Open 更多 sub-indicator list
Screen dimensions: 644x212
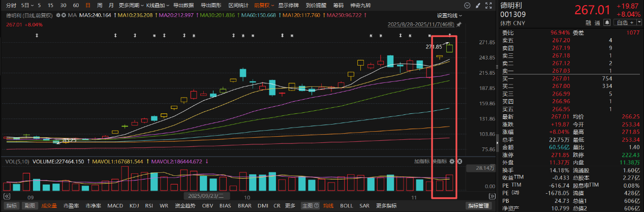coord(290,205)
